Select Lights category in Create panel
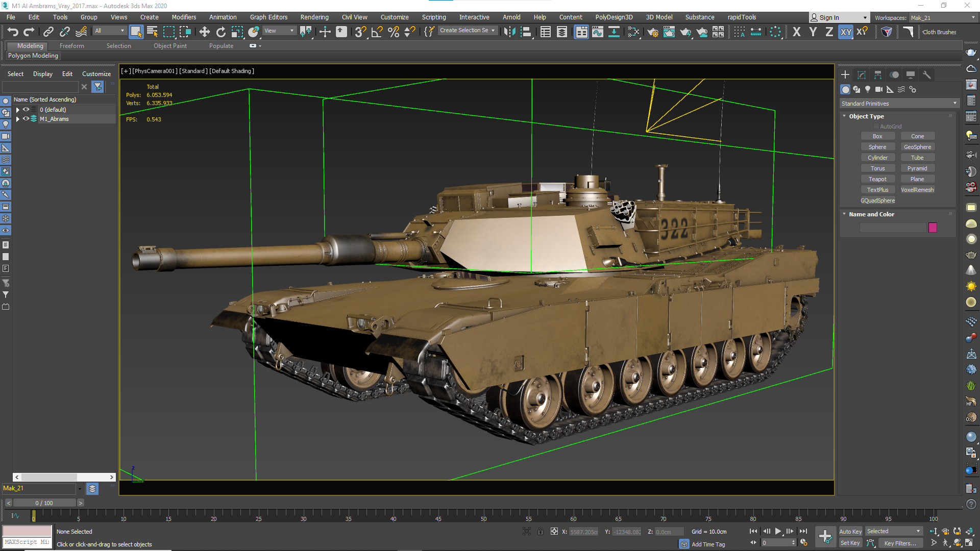Viewport: 980px width, 551px height. point(868,89)
